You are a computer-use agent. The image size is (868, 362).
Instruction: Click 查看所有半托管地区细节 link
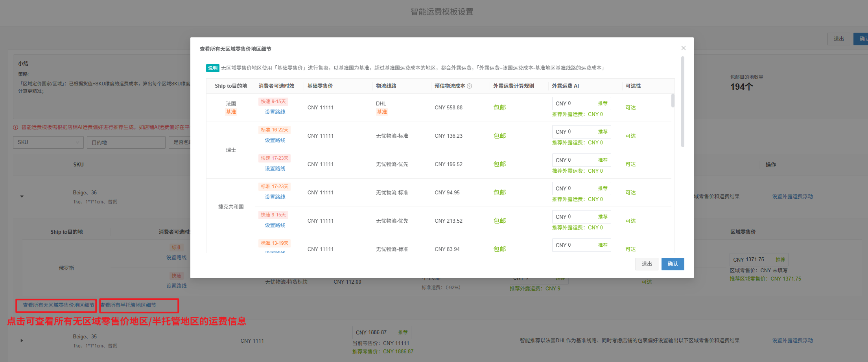click(128, 305)
